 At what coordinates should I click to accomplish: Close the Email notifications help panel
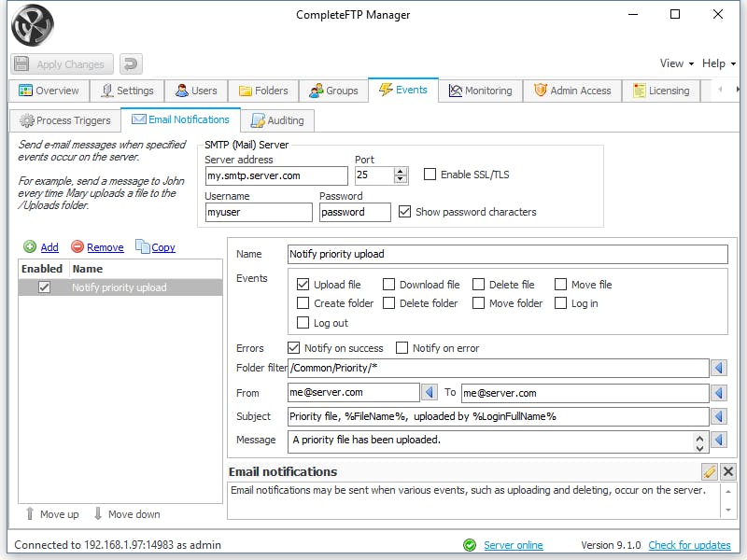click(x=728, y=471)
